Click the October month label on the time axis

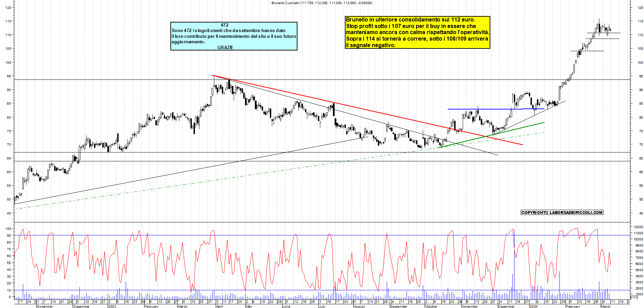(431, 306)
